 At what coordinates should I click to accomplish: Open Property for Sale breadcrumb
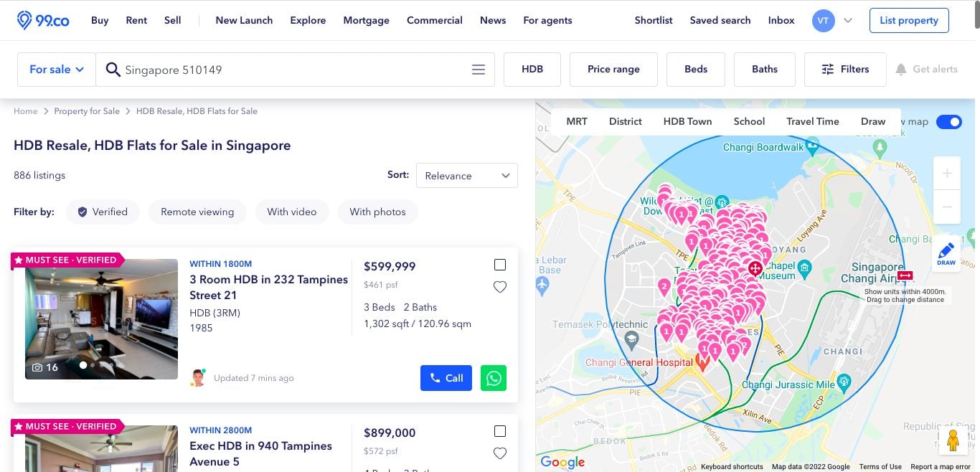click(87, 111)
